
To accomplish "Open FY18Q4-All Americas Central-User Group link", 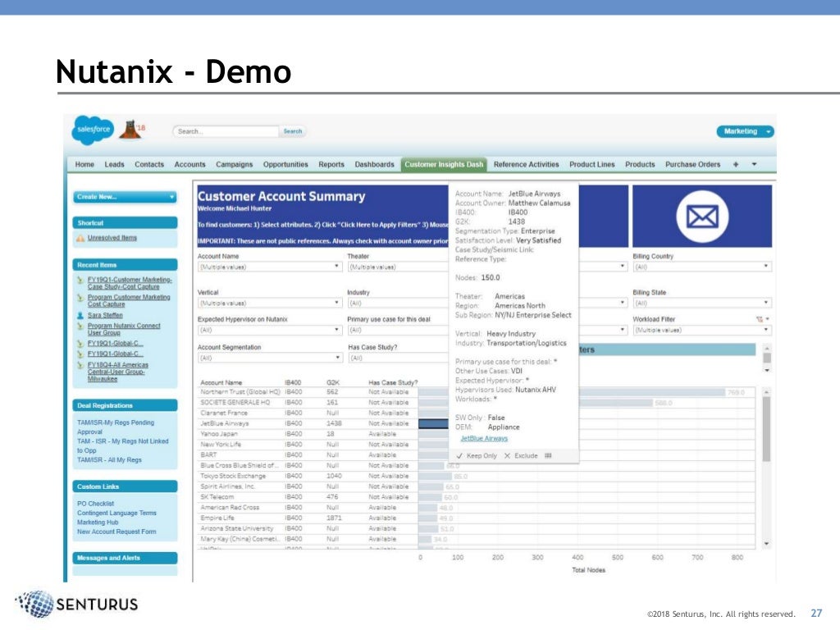I will point(118,372).
